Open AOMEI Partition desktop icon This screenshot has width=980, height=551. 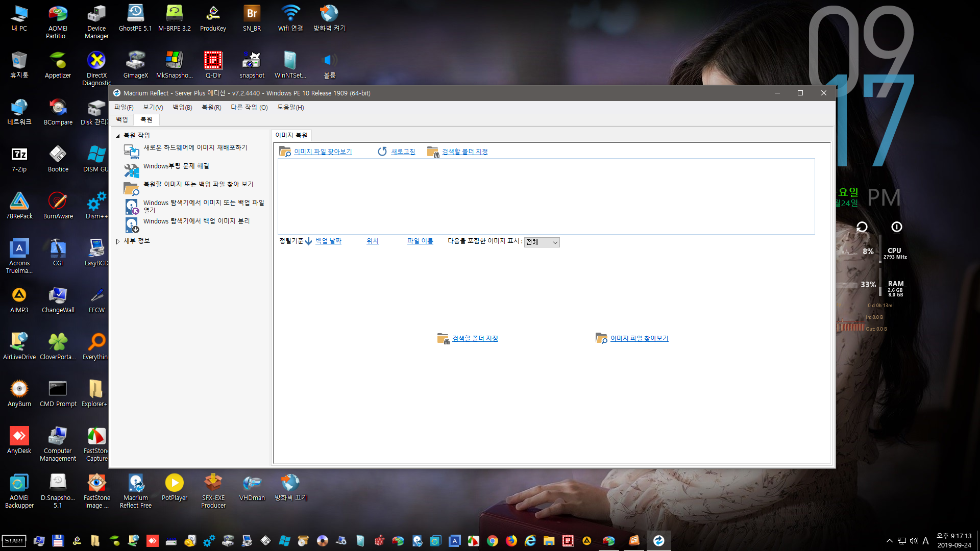click(58, 21)
